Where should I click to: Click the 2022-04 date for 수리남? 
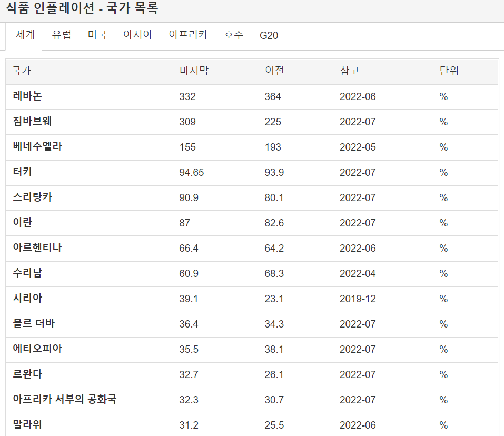358,274
